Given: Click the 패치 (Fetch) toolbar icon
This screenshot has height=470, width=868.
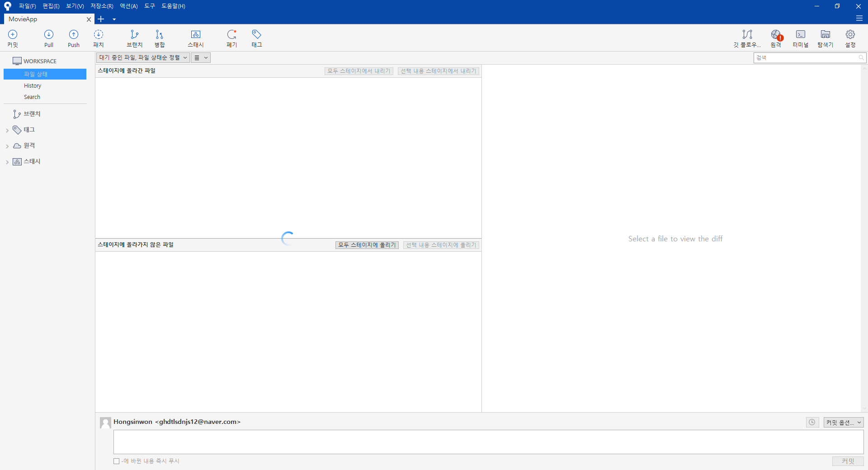Looking at the screenshot, I should pyautogui.click(x=99, y=38).
